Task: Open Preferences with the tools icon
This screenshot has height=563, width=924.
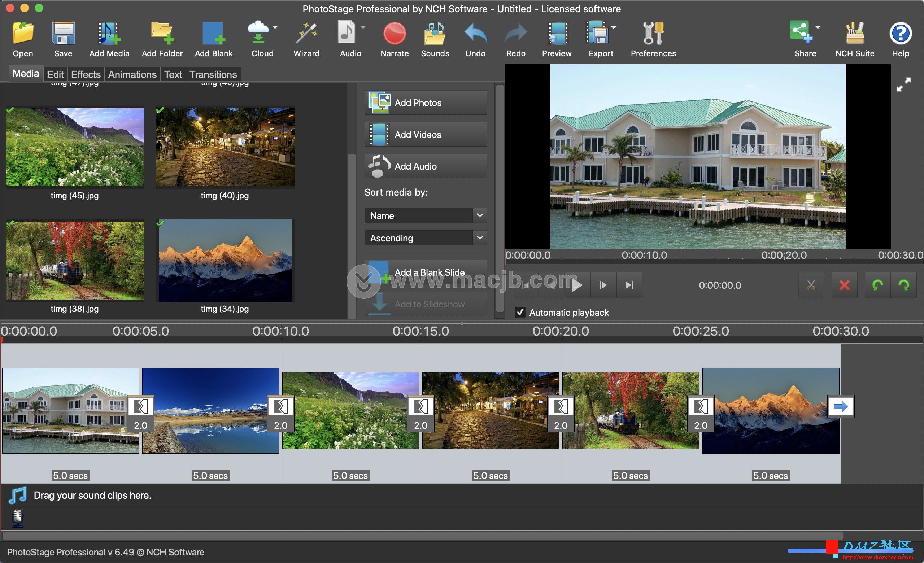Action: click(653, 33)
